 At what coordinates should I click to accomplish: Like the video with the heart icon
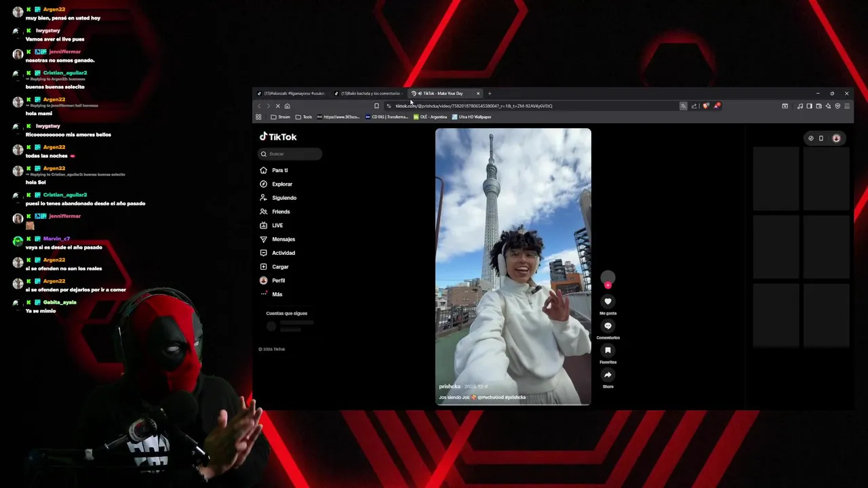point(608,301)
